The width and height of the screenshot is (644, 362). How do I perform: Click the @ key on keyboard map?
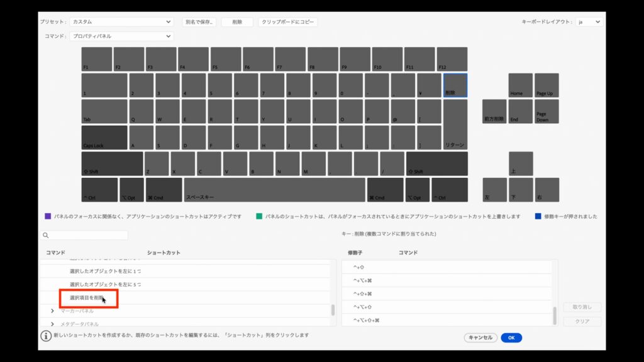tap(403, 111)
